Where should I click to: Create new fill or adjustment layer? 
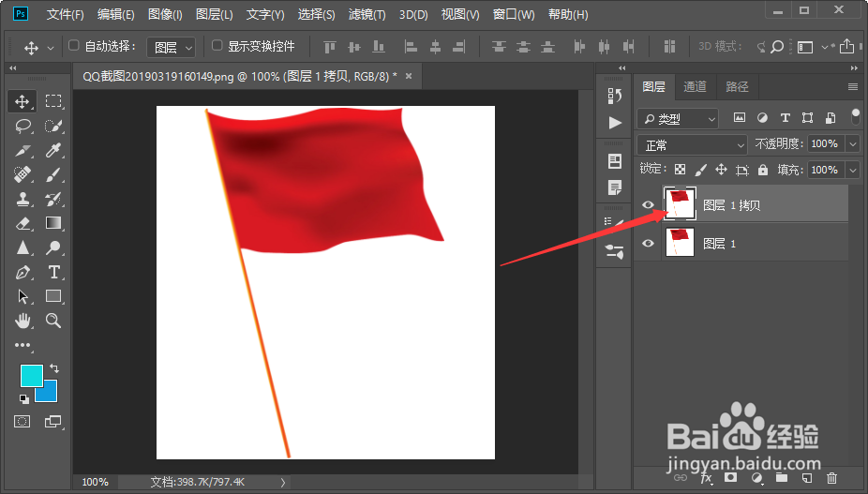(x=756, y=478)
